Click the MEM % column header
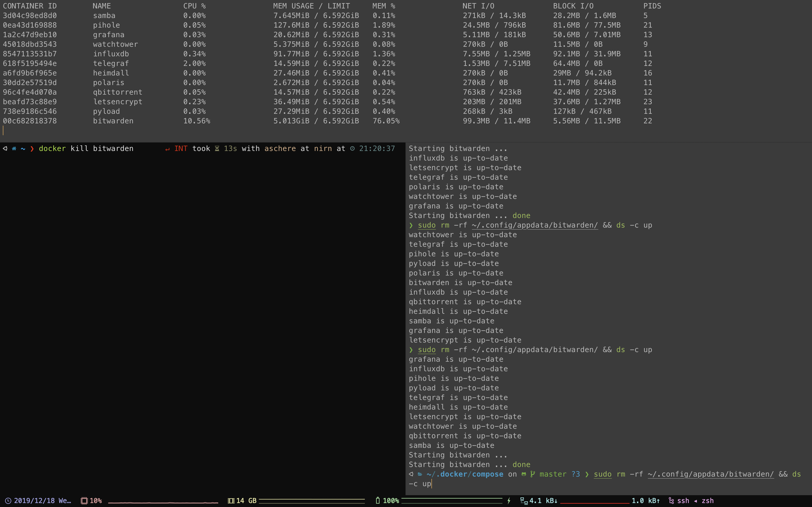This screenshot has height=507, width=812. (383, 6)
